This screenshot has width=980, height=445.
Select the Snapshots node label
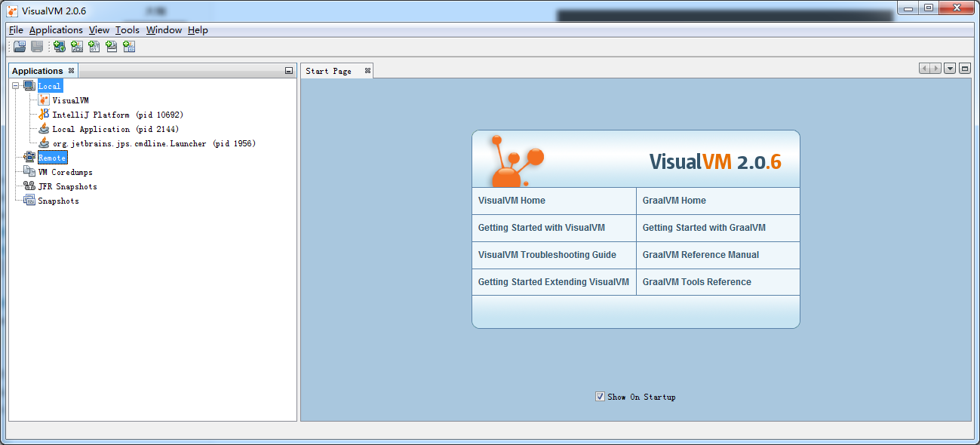pos(58,201)
